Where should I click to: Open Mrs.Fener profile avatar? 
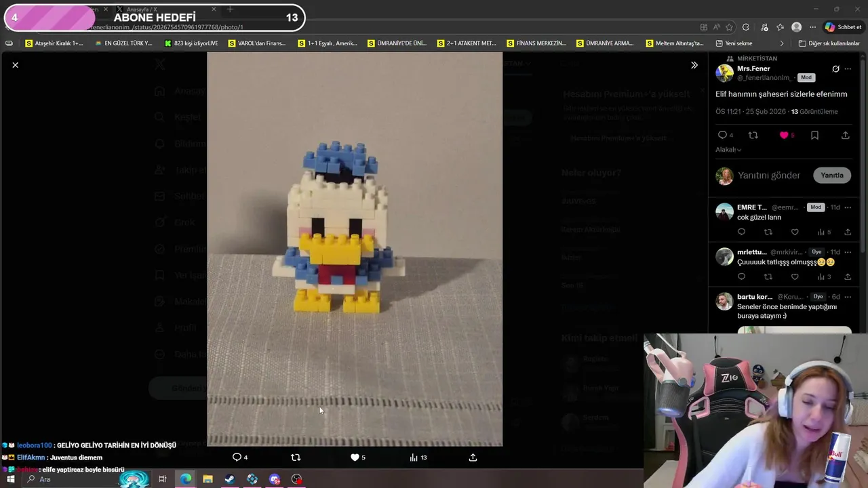pyautogui.click(x=724, y=73)
